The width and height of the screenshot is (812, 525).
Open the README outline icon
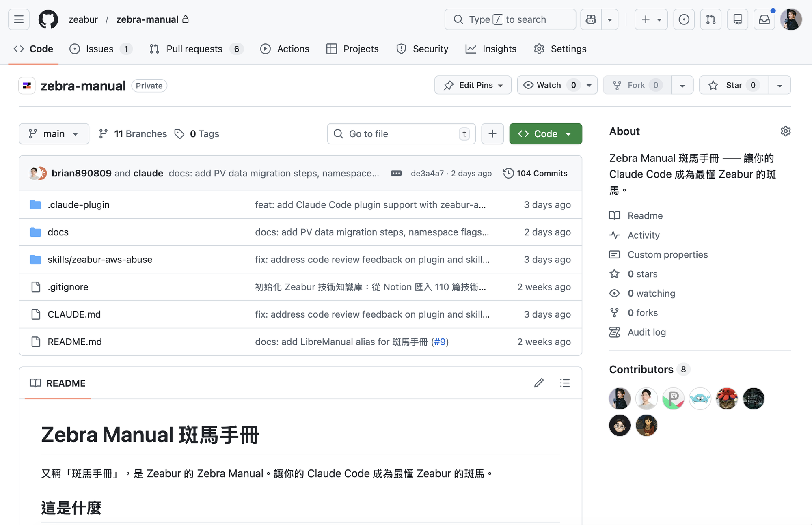pos(565,383)
